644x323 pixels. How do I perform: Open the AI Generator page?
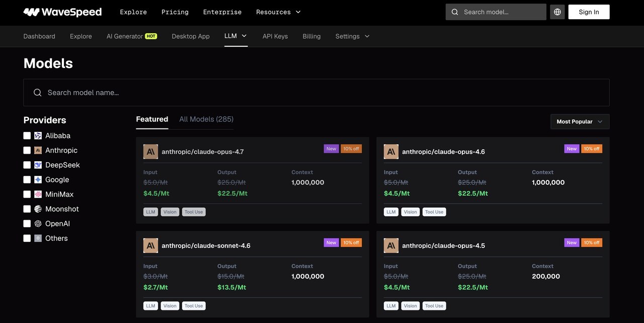tap(125, 36)
